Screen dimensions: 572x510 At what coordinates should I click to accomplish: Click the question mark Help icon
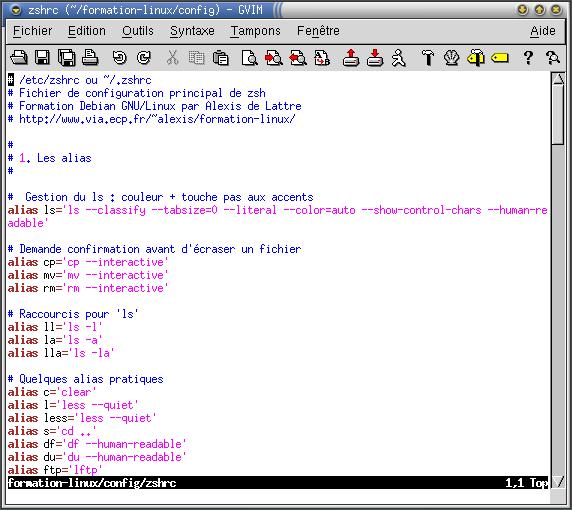(x=528, y=58)
